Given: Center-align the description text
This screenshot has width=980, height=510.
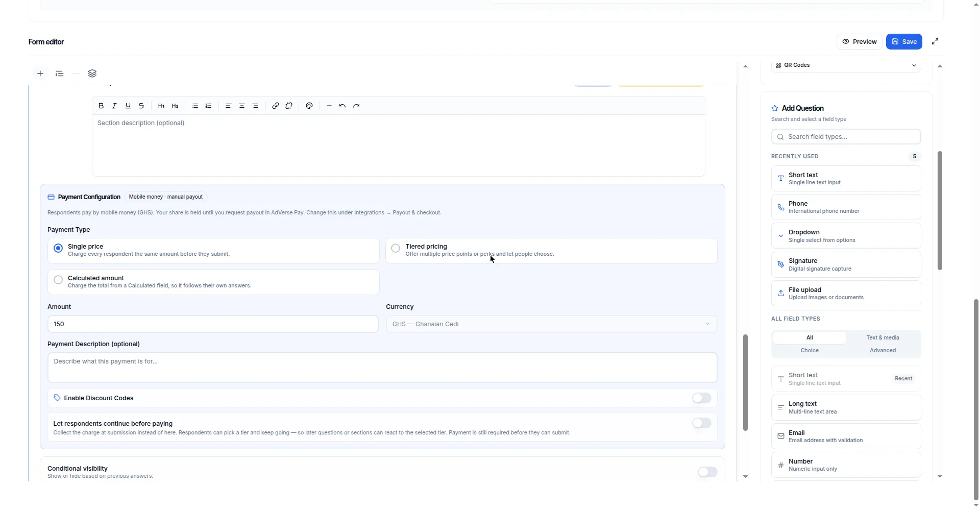Looking at the screenshot, I should click(242, 106).
